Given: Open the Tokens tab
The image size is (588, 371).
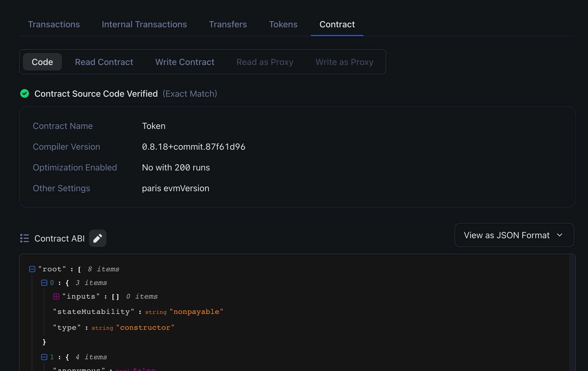Looking at the screenshot, I should coord(283,24).
